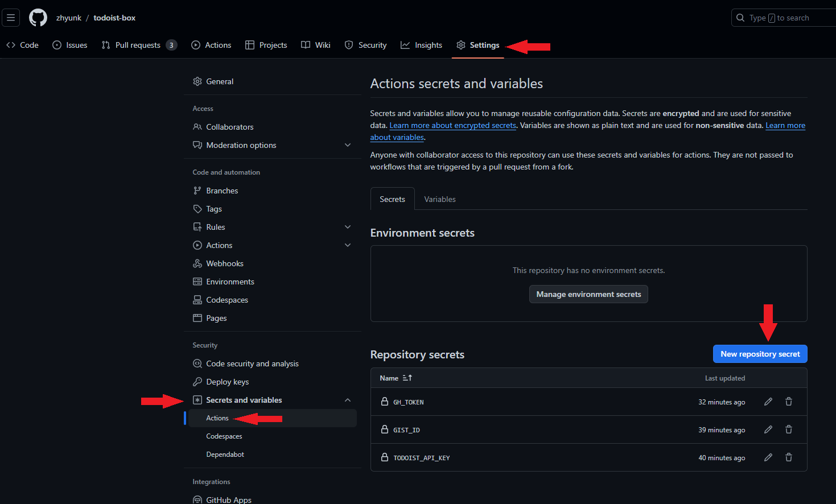Open the zhyunk profile link
The image size is (836, 504).
tap(69, 18)
